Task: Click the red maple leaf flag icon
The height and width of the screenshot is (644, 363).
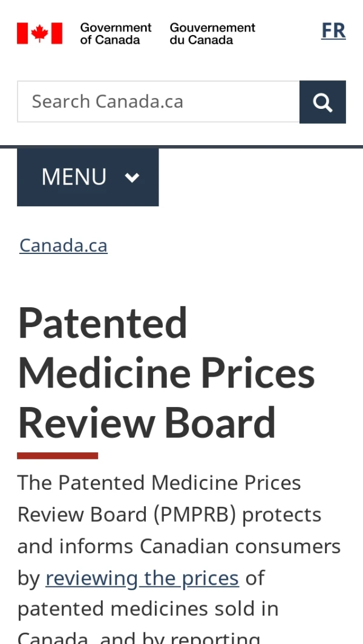Action: (x=39, y=33)
